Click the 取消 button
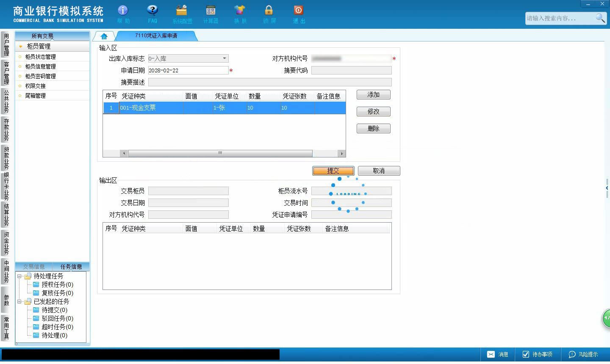This screenshot has height=364, width=610. point(379,171)
